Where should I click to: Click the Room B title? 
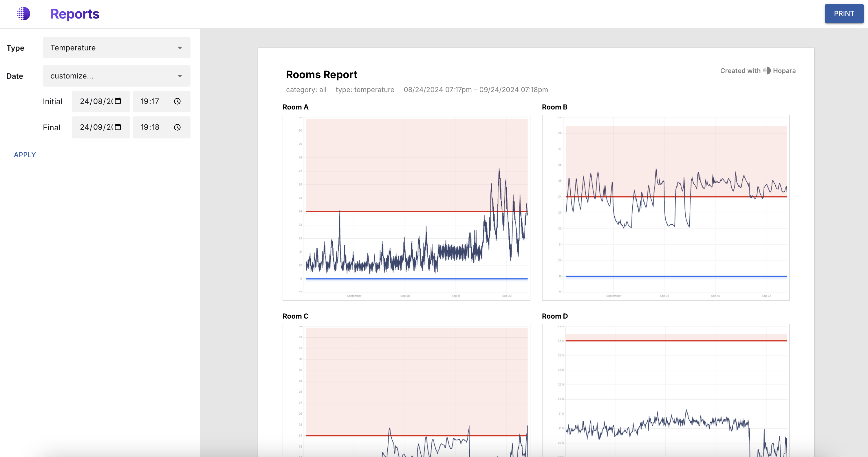pos(555,107)
